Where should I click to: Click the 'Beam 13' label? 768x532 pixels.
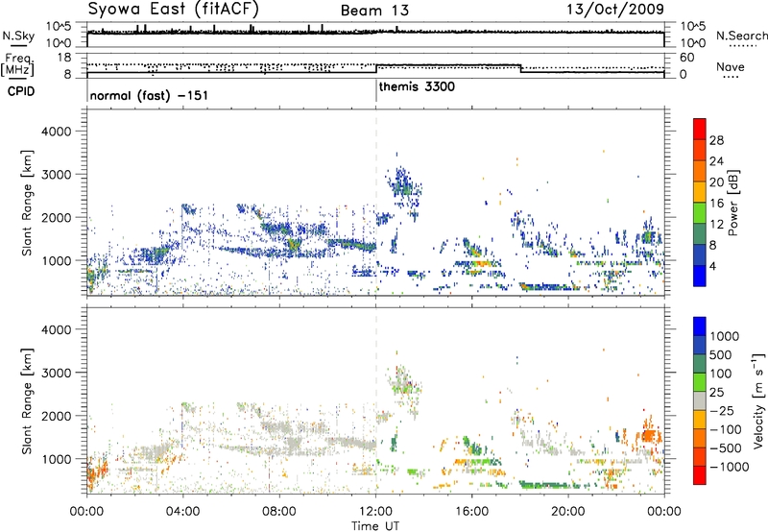click(x=374, y=11)
